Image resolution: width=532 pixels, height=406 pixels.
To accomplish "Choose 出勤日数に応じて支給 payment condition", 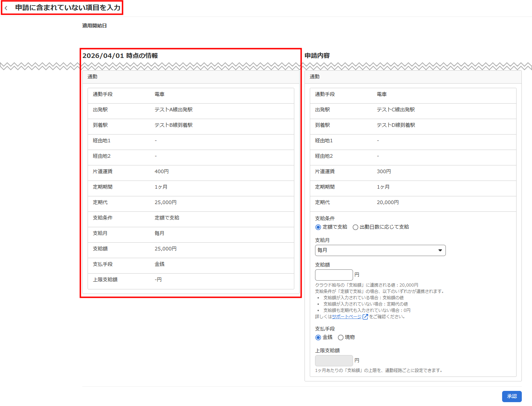I will coord(355,227).
